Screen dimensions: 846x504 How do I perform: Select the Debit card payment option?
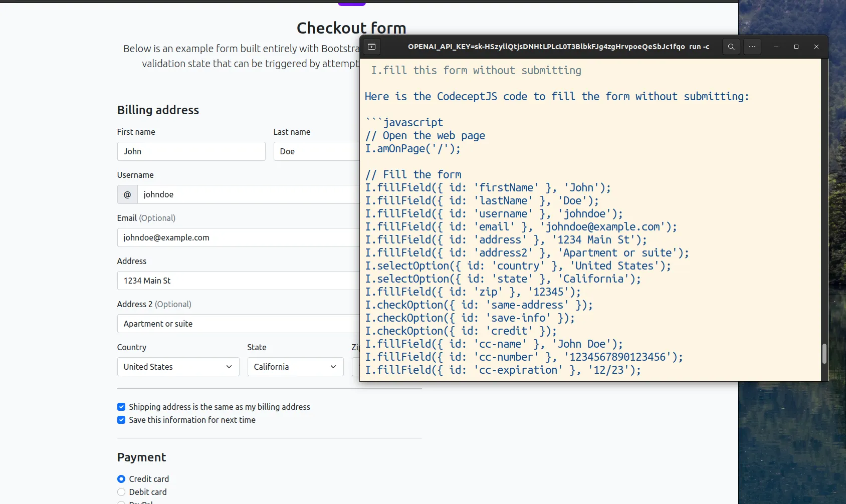tap(121, 492)
